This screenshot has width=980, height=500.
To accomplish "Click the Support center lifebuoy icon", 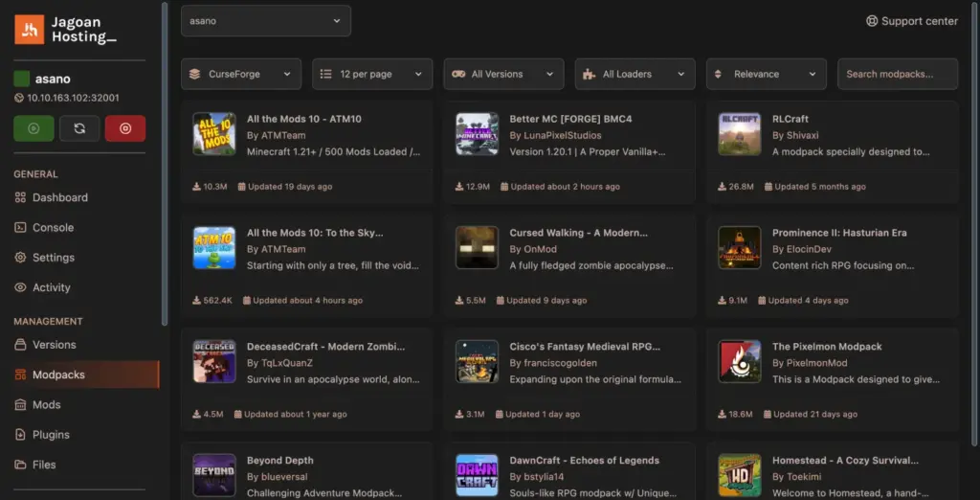I will [x=872, y=21].
